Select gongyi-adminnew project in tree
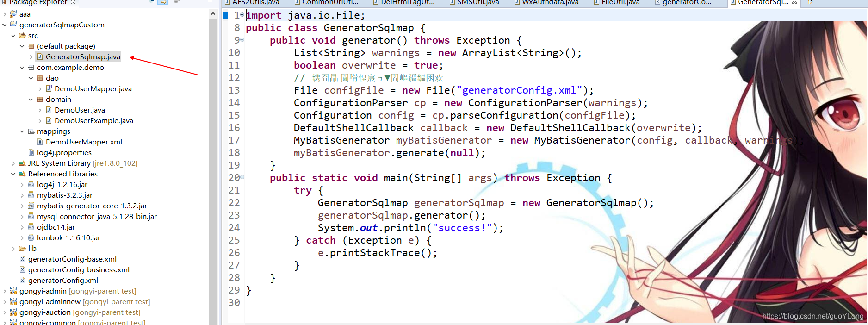Image resolution: width=868 pixels, height=325 pixels. pos(85,301)
